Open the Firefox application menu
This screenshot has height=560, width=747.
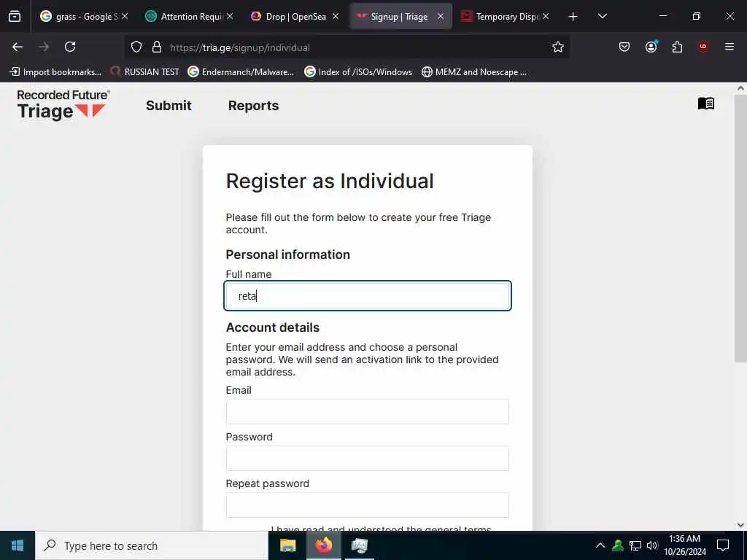click(729, 47)
